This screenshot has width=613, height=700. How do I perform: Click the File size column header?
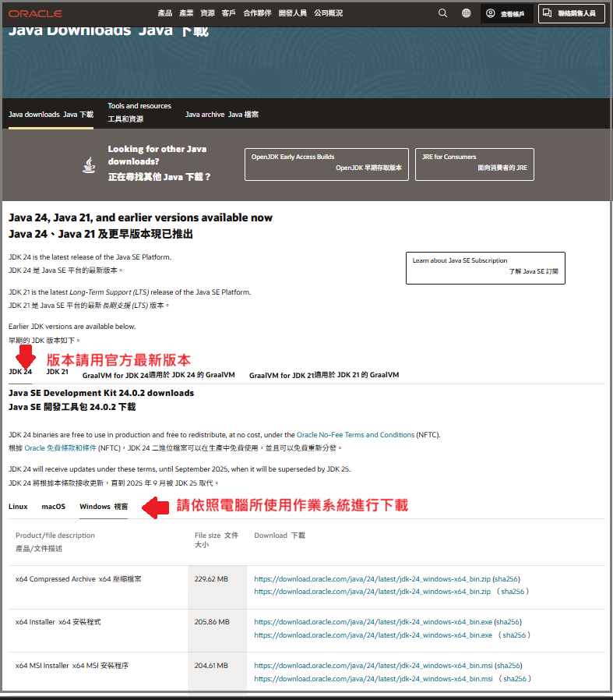(x=217, y=539)
